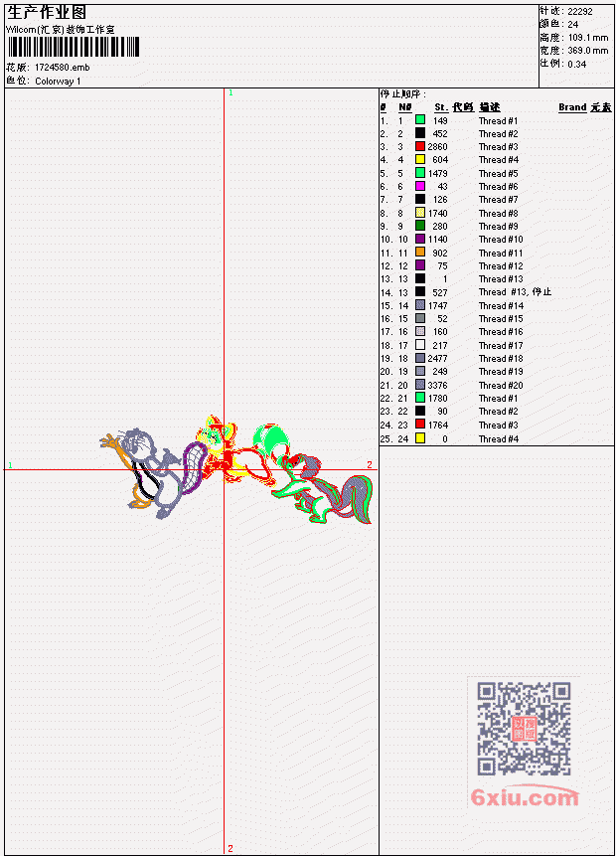Click stitch count 1780 in row 22

437,399
